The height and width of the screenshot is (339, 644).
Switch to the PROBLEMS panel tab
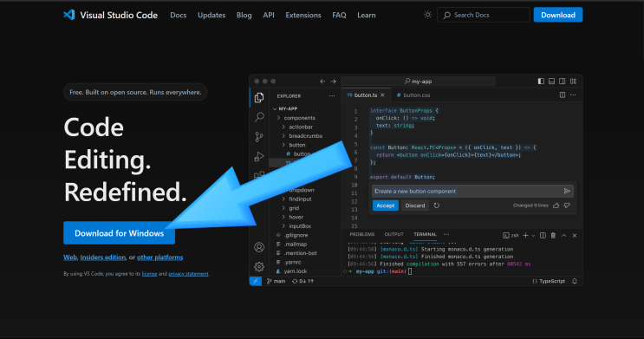(361, 234)
